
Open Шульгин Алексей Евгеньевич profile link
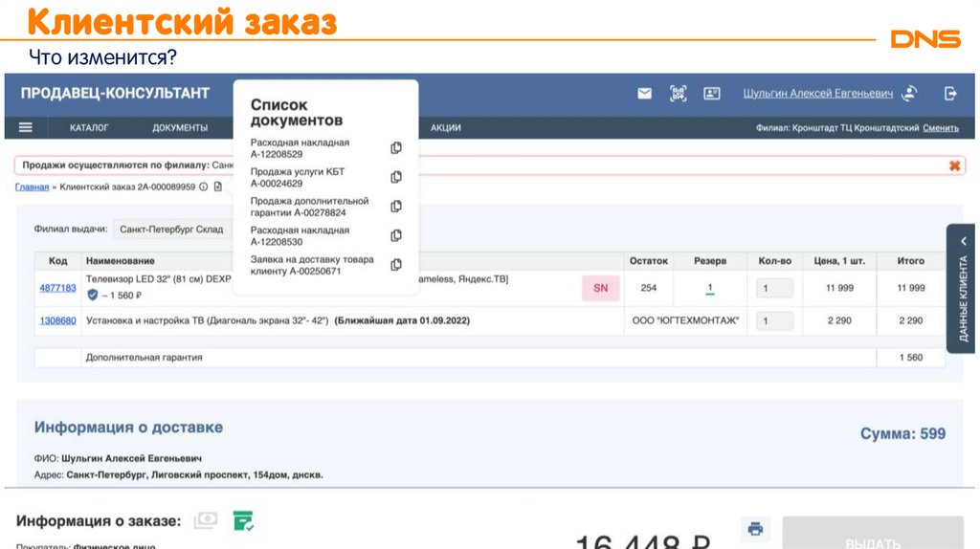(x=817, y=94)
